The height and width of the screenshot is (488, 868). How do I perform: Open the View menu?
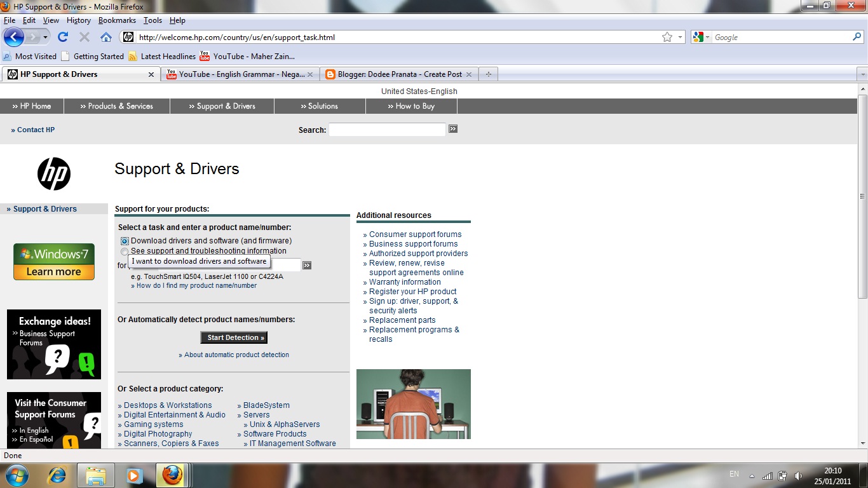[51, 20]
